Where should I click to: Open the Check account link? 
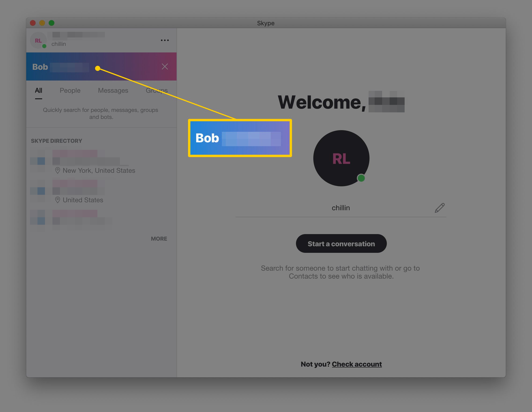(x=357, y=364)
